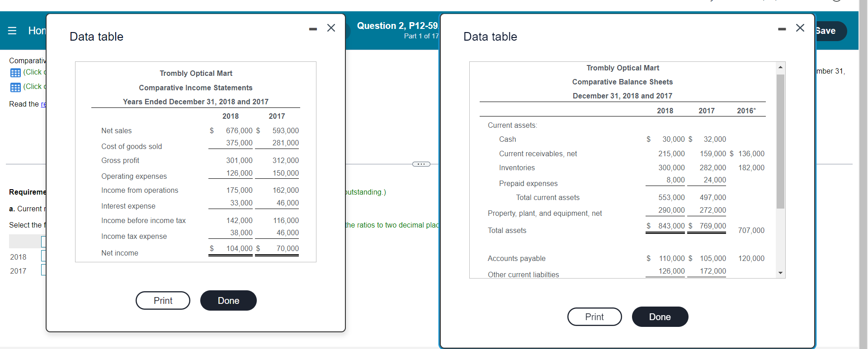Click the scrollbar down arrow on balance sheet
Image resolution: width=868 pixels, height=349 pixels.
[x=780, y=273]
